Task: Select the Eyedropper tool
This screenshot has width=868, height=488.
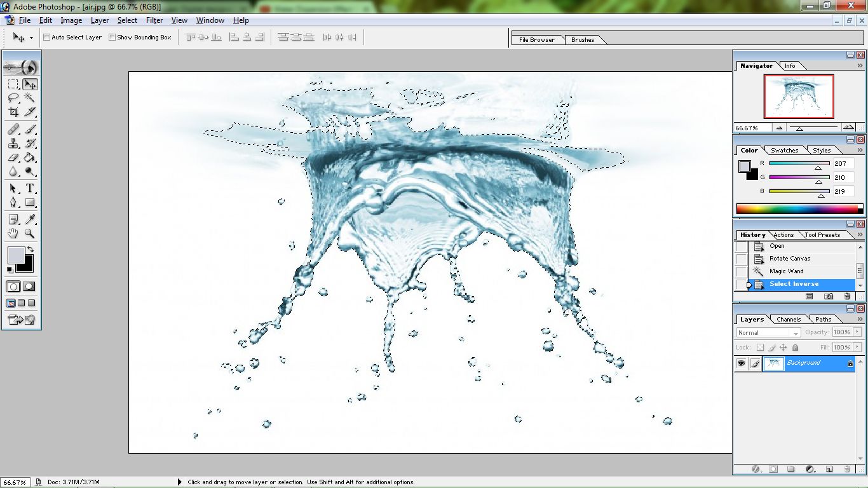Action: pyautogui.click(x=28, y=219)
